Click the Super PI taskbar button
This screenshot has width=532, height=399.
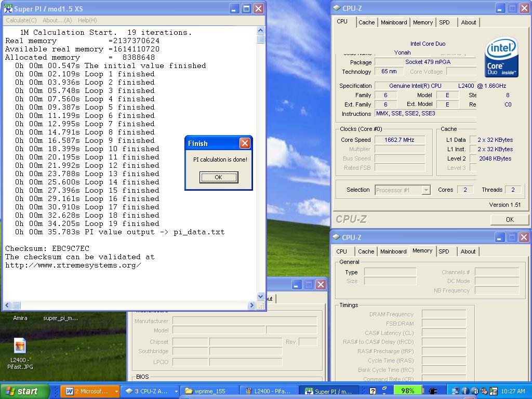click(329, 391)
